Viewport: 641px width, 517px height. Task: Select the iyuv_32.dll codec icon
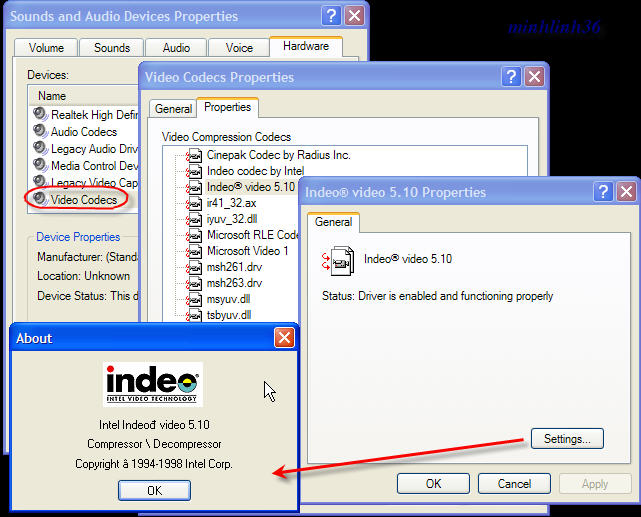pyautogui.click(x=194, y=219)
